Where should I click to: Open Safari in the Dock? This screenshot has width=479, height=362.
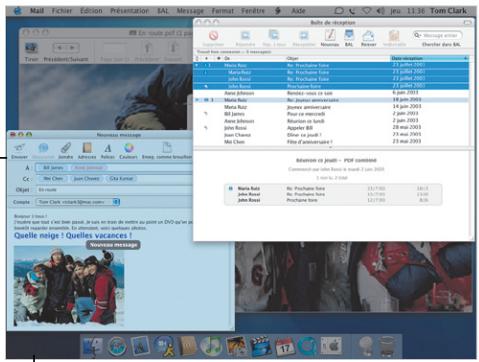pos(117,346)
